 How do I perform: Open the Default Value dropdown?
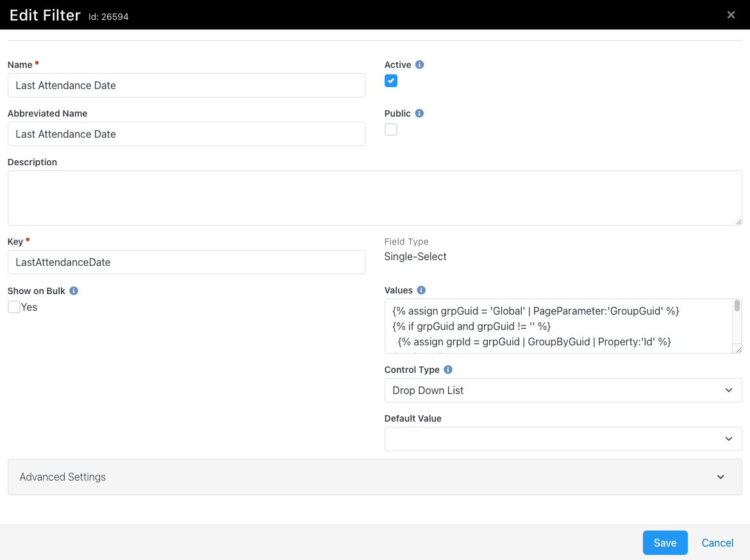(x=563, y=439)
